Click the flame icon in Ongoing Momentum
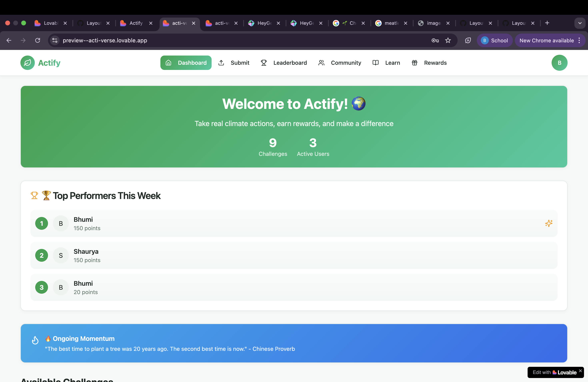 pos(35,340)
